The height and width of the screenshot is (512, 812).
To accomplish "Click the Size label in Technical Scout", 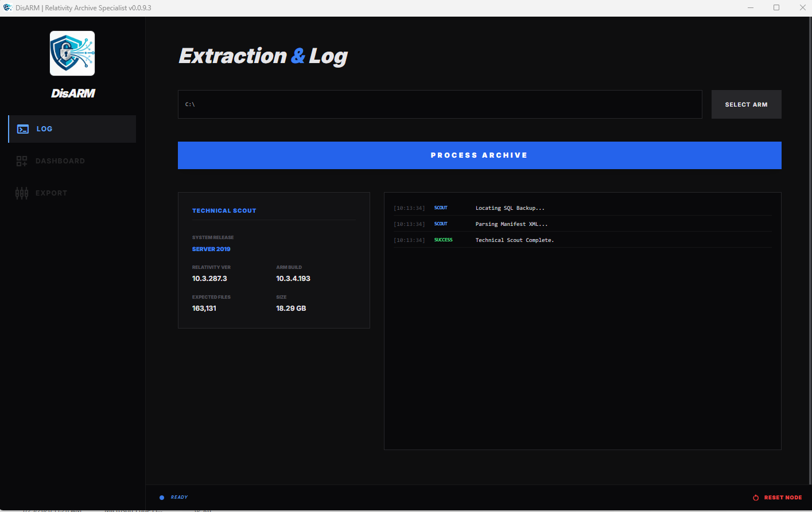I will [x=281, y=297].
